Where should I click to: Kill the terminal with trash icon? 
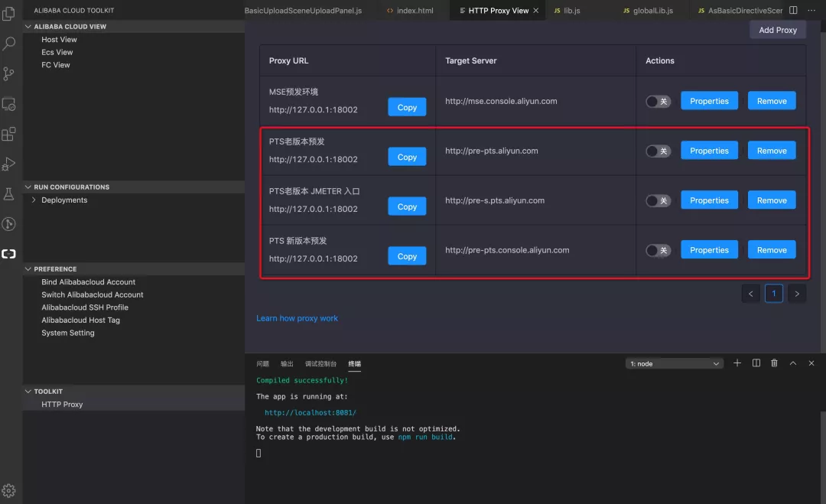(774, 363)
